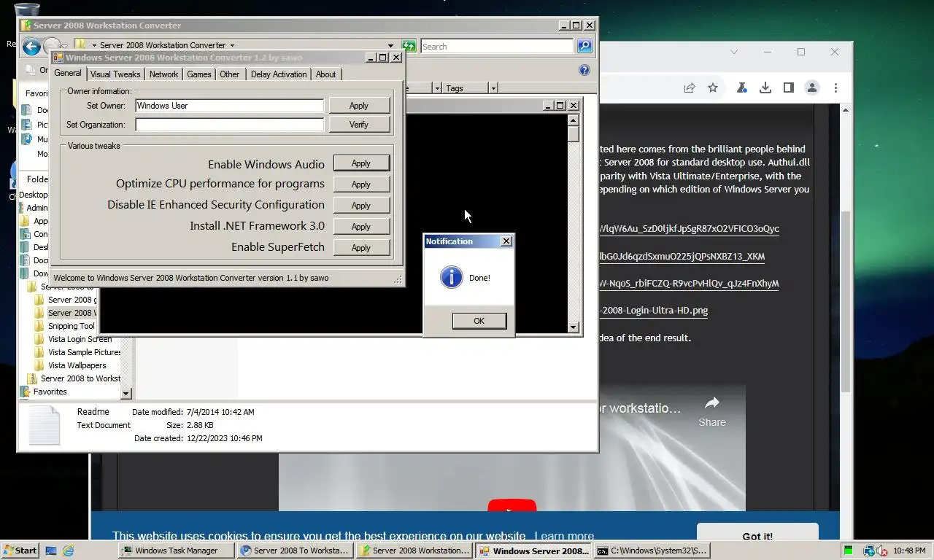Switch to the C:\Windows\System32 cmd taskbar button

(x=652, y=551)
